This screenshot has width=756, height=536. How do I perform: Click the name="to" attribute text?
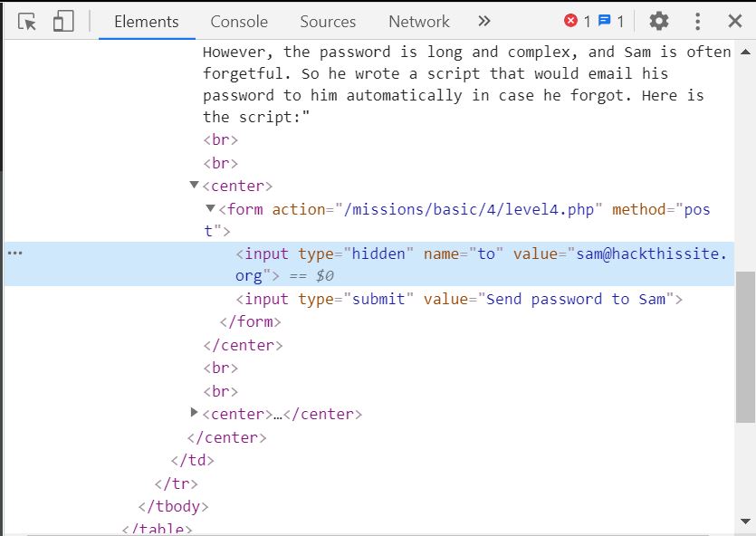point(464,254)
